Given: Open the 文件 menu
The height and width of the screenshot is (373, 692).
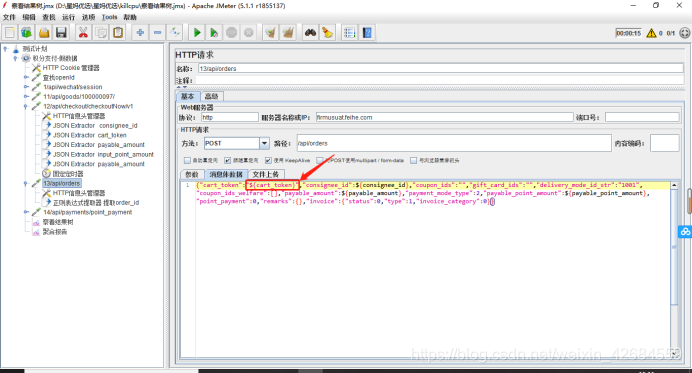Looking at the screenshot, I should 9,17.
